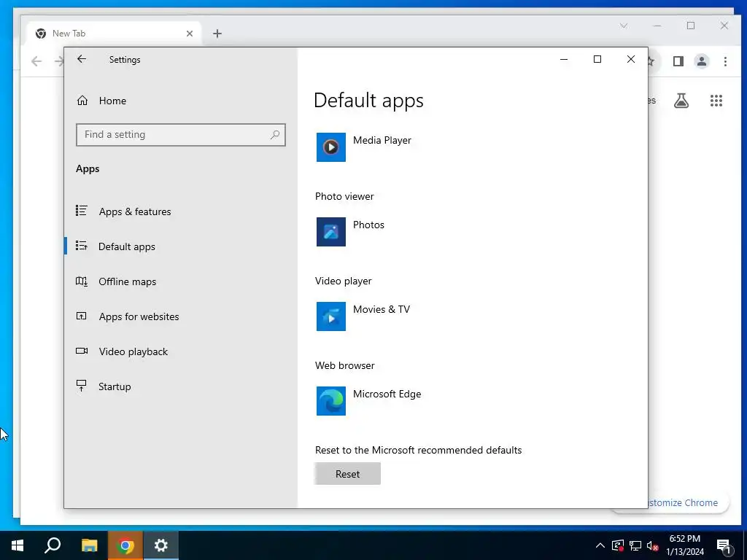The width and height of the screenshot is (747, 560).
Task: Change Movies & TV video player
Action: tap(382, 309)
